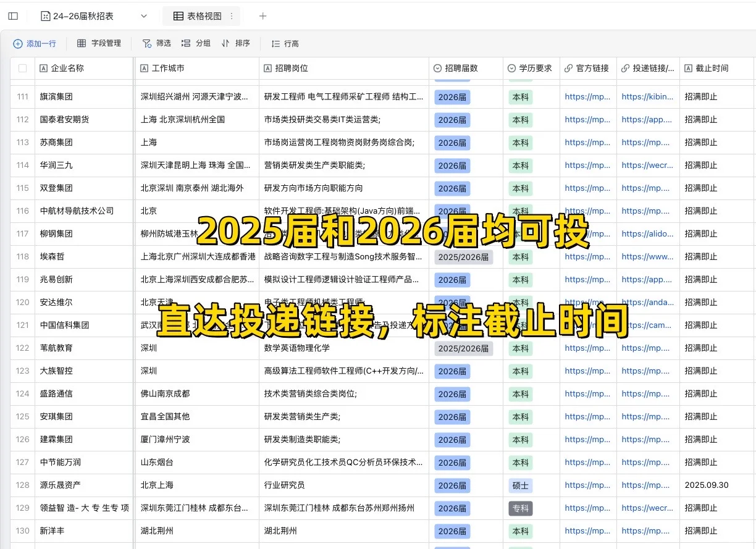
Task: Click 专科 tag in 领益智造 row
Action: point(521,508)
